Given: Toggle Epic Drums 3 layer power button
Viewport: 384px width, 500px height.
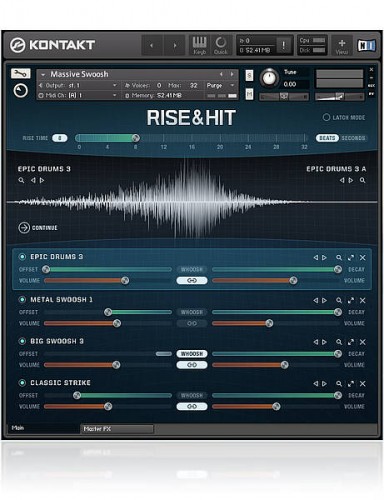Looking at the screenshot, I should (22, 257).
